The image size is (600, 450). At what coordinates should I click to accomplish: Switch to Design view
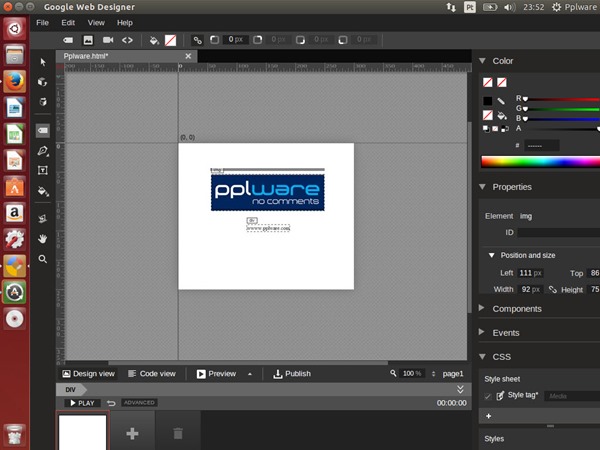(x=88, y=374)
